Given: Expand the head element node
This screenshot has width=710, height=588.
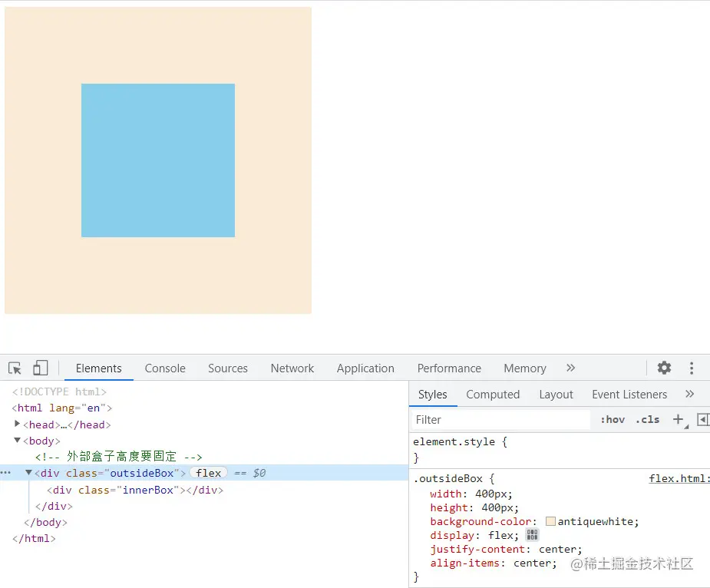Looking at the screenshot, I should pyautogui.click(x=17, y=424).
